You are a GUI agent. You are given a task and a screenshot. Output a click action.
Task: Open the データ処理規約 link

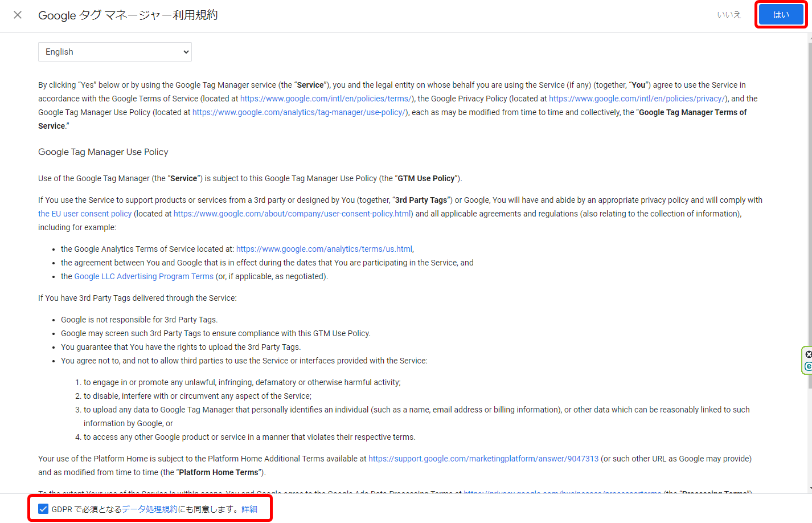150,509
